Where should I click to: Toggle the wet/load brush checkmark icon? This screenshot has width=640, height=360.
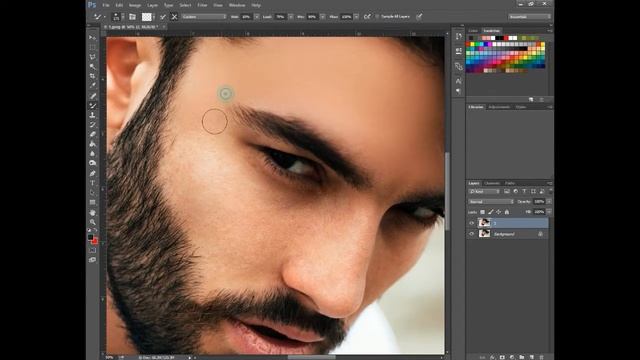[163, 17]
